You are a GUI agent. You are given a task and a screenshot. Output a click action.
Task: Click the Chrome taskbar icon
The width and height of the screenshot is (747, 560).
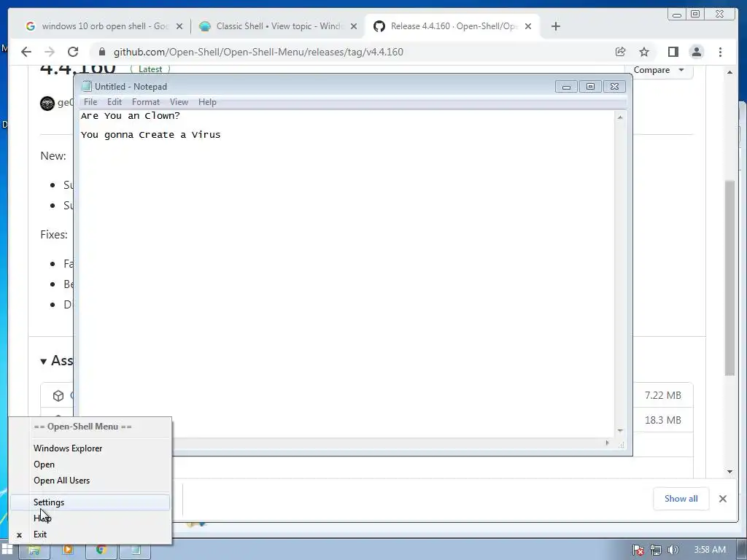point(101,550)
